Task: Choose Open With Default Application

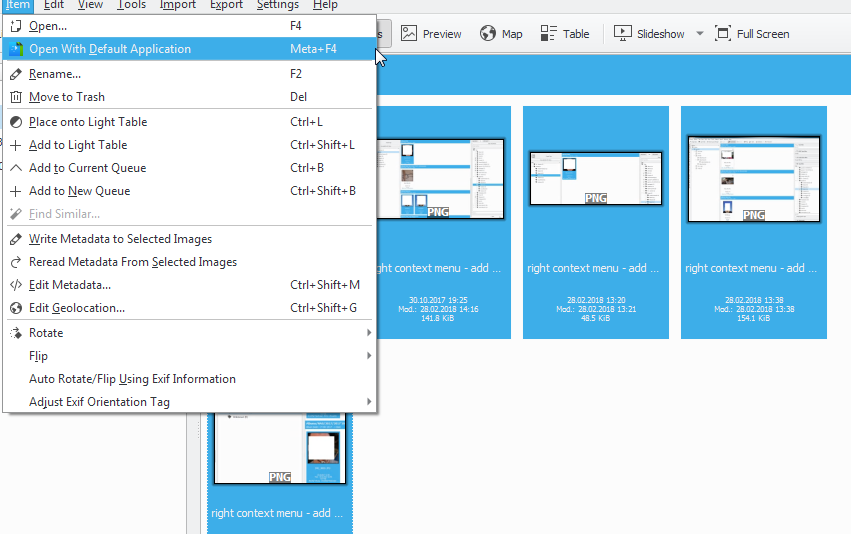Action: coord(110,49)
